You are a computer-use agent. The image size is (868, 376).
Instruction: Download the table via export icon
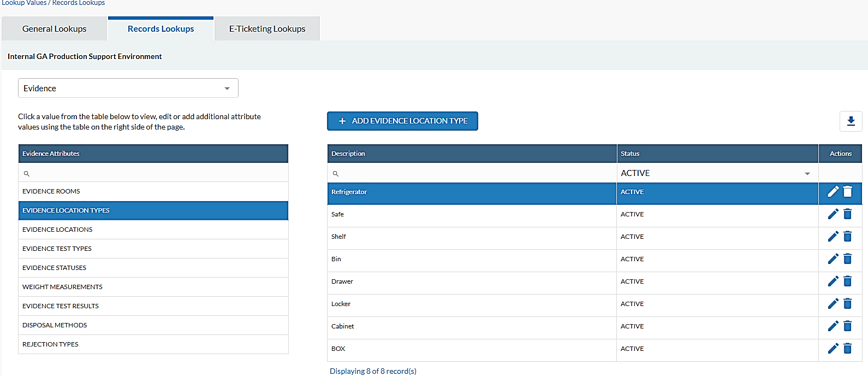[851, 121]
